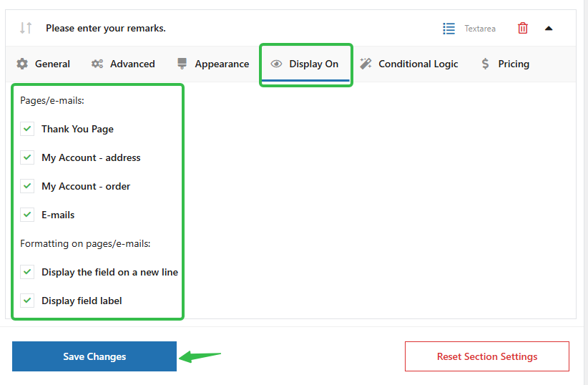Viewport: 588px width, 385px height.
Task: Click the field title 'Please enter your remarks.'
Action: pyautogui.click(x=106, y=29)
